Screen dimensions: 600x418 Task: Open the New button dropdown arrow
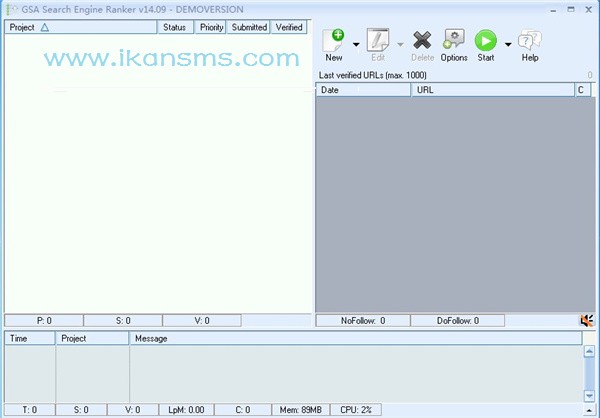tap(356, 45)
